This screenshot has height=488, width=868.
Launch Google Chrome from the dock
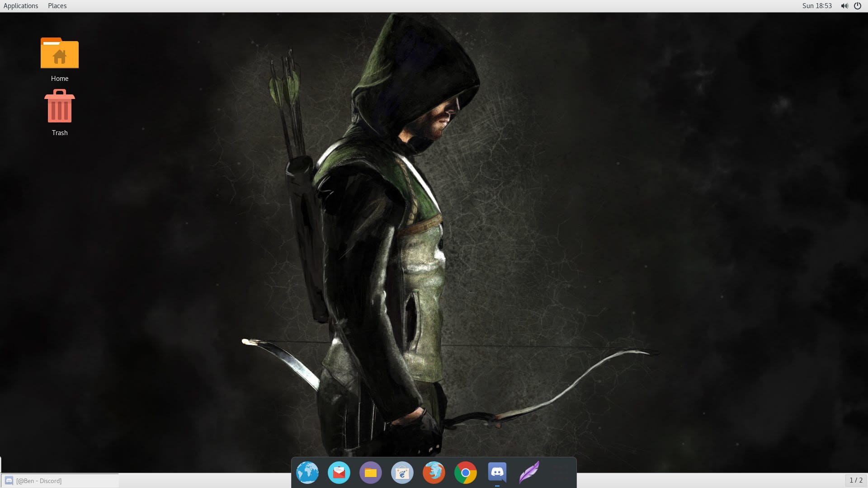[466, 473]
